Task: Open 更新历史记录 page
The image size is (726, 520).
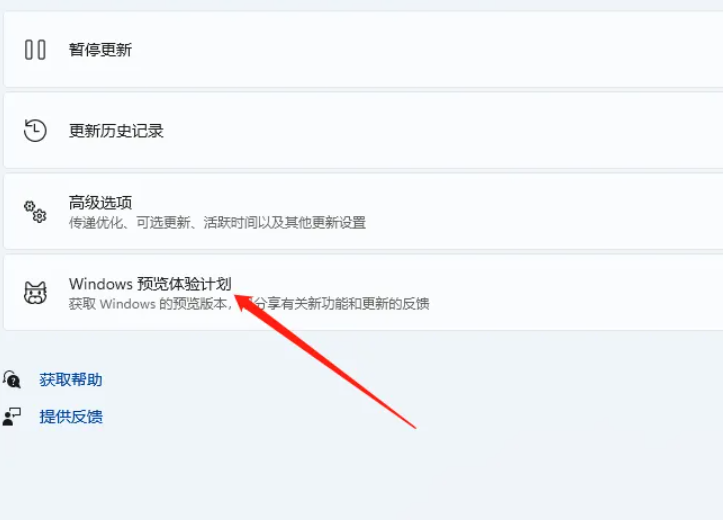Action: [365, 131]
